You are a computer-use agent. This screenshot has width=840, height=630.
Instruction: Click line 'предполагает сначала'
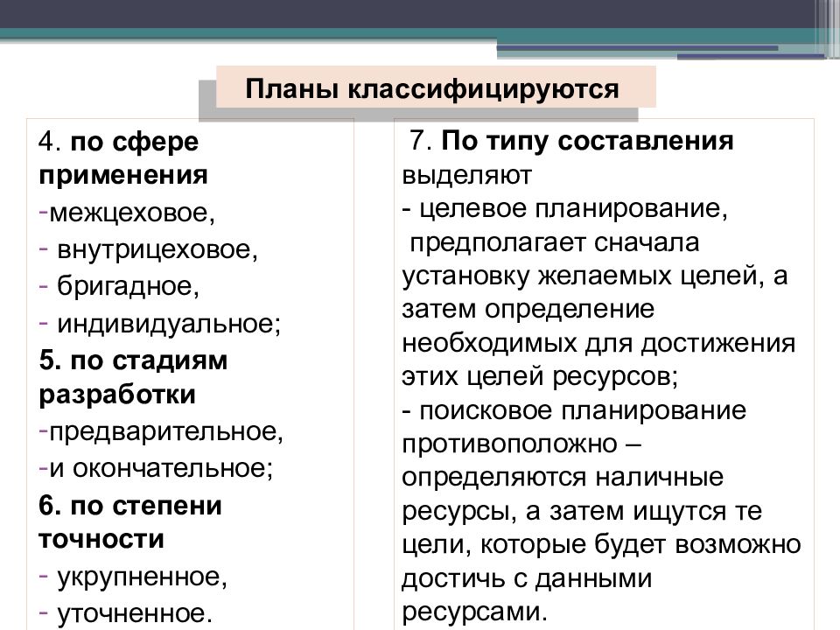coord(555,243)
